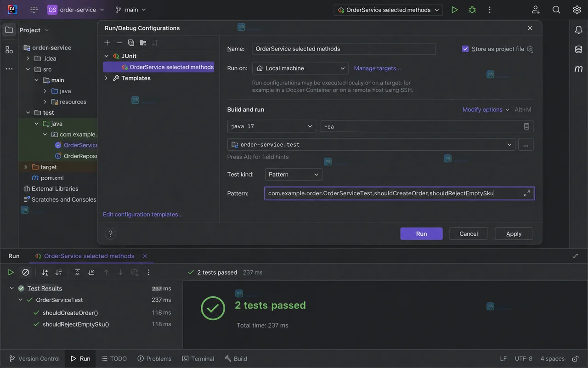Open the main branch dropdown
This screenshot has height=368, width=588.
click(x=131, y=10)
